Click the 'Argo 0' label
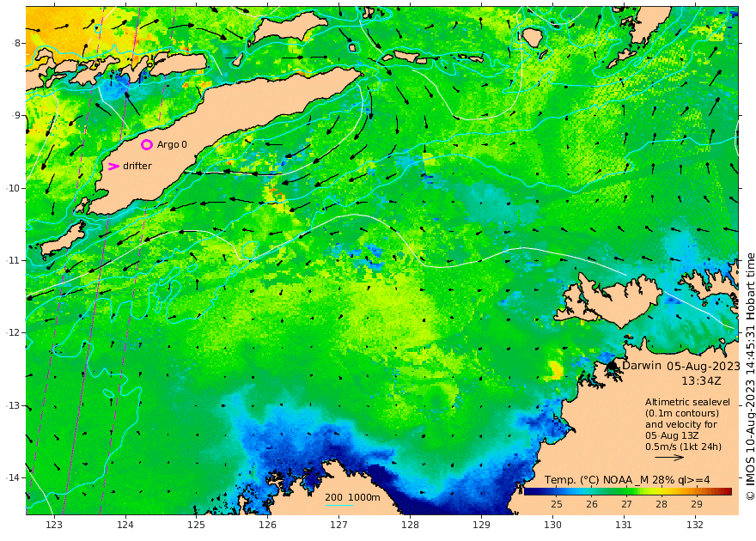The height and width of the screenshot is (541, 756). tap(172, 144)
